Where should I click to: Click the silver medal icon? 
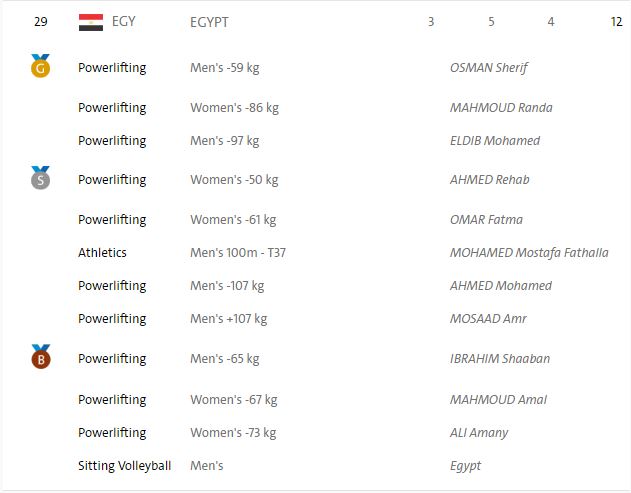(x=40, y=179)
